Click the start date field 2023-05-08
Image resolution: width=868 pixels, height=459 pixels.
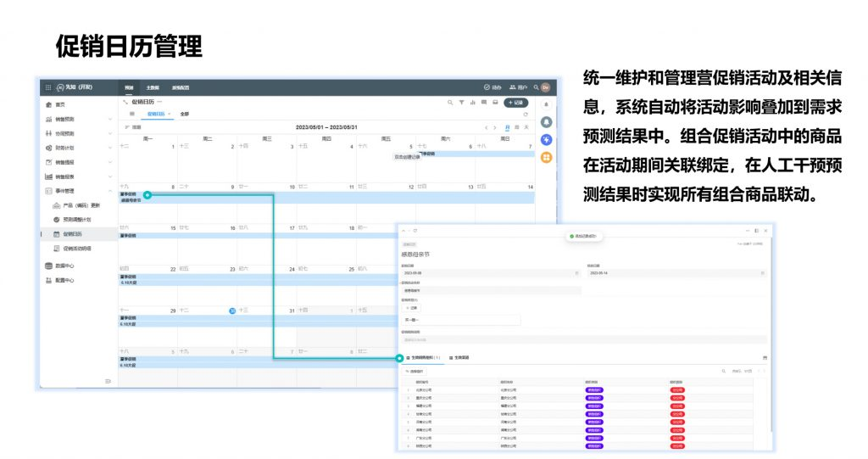[491, 273]
